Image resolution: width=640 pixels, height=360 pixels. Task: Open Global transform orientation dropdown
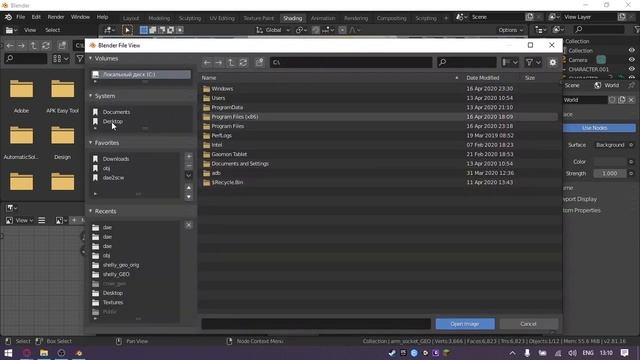[273, 30]
